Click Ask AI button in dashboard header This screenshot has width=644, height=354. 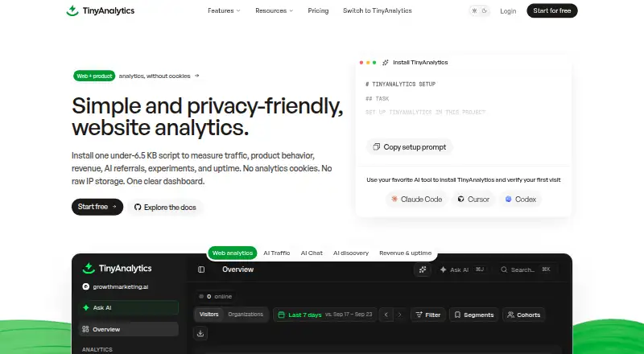463,270
